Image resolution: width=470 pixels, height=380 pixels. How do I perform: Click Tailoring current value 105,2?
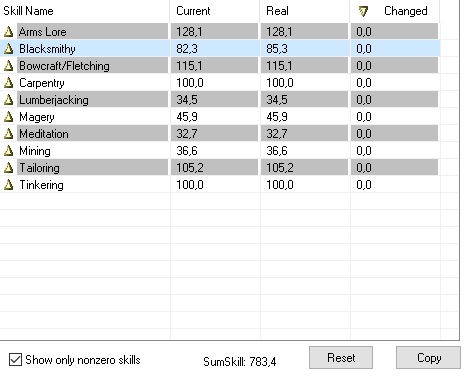190,168
